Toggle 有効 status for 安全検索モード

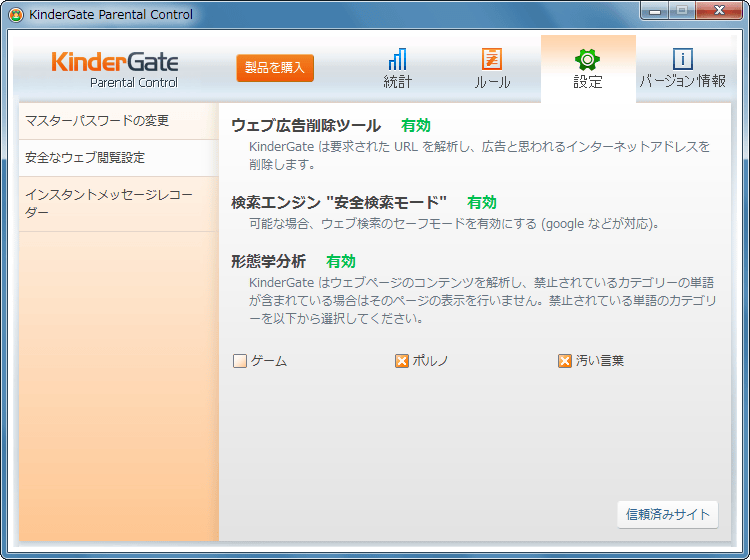482,202
